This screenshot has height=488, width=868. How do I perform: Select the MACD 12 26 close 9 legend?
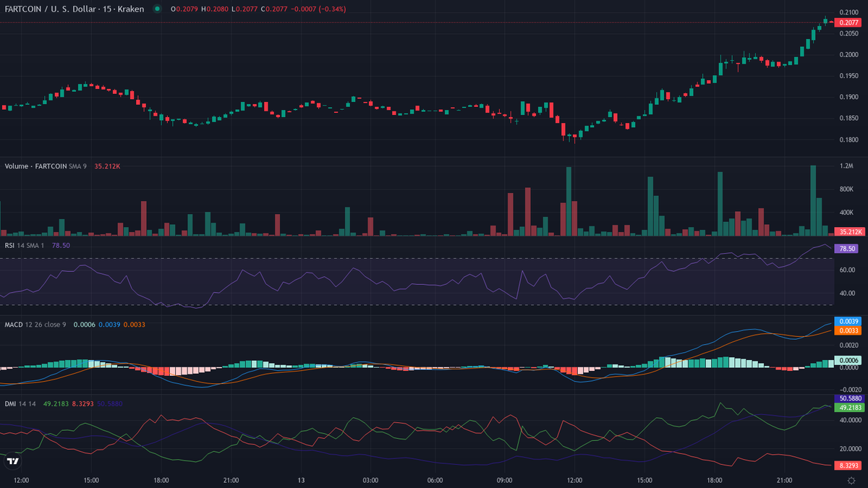pyautogui.click(x=35, y=325)
